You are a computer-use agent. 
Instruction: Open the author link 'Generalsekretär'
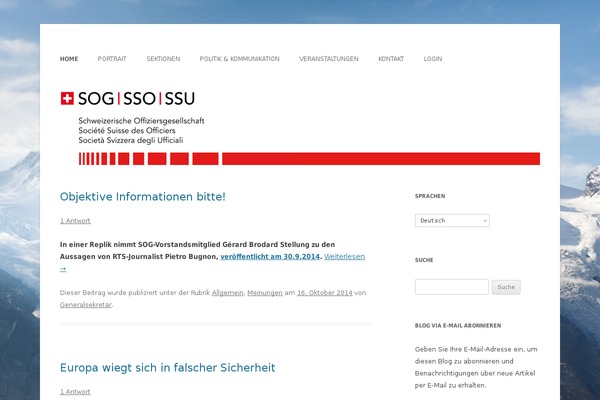(x=86, y=305)
